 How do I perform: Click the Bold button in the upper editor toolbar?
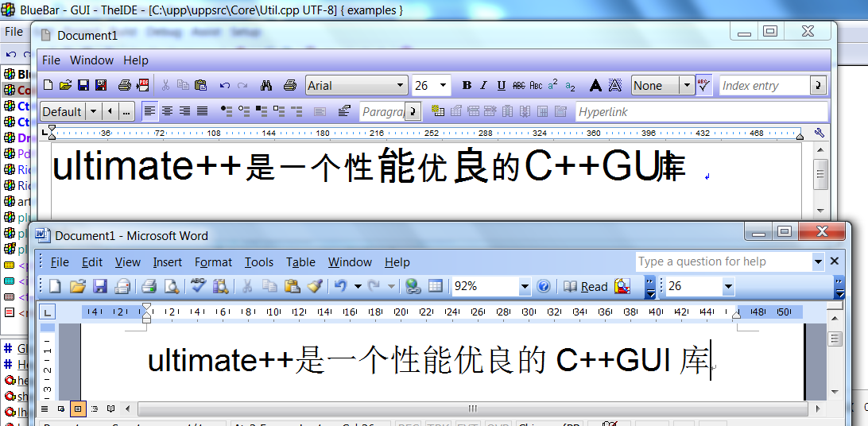tap(467, 86)
